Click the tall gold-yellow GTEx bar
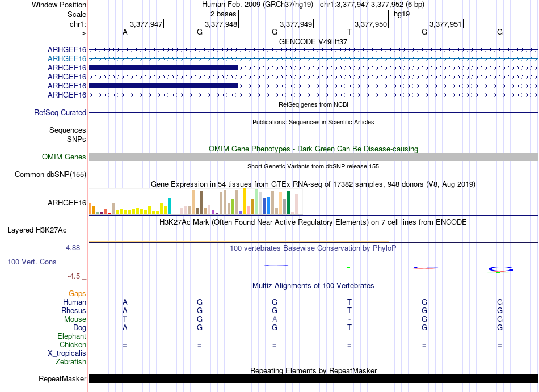The image size is (539, 392). pos(245,201)
